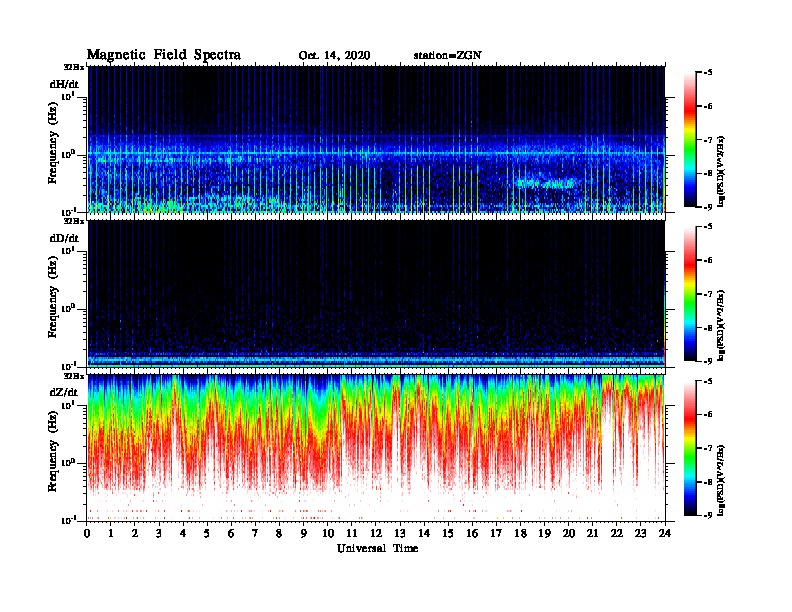Click the log(PSD) label beside dZ/dt colorbar

coord(721,480)
